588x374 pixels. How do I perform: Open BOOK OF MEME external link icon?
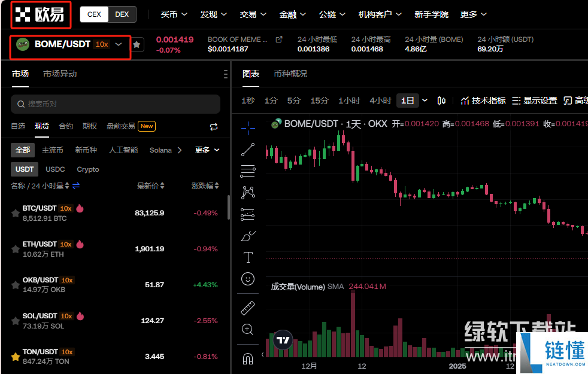[x=278, y=39]
